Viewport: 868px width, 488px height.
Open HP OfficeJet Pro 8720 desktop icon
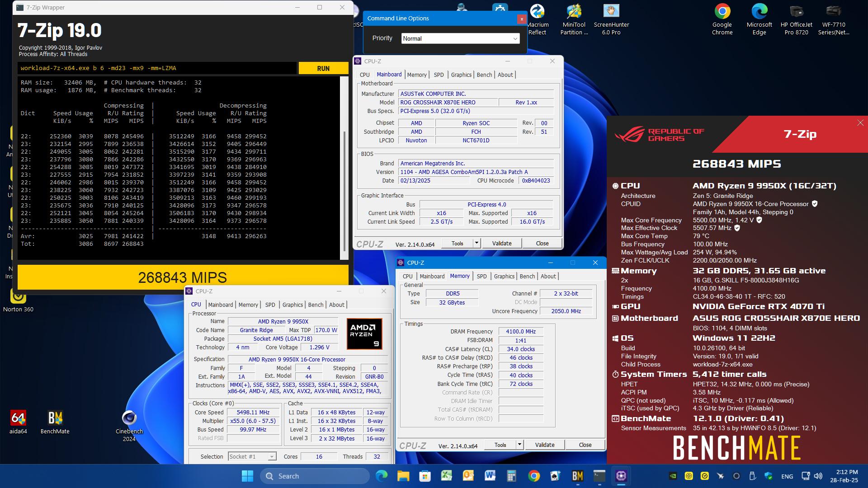796,19
